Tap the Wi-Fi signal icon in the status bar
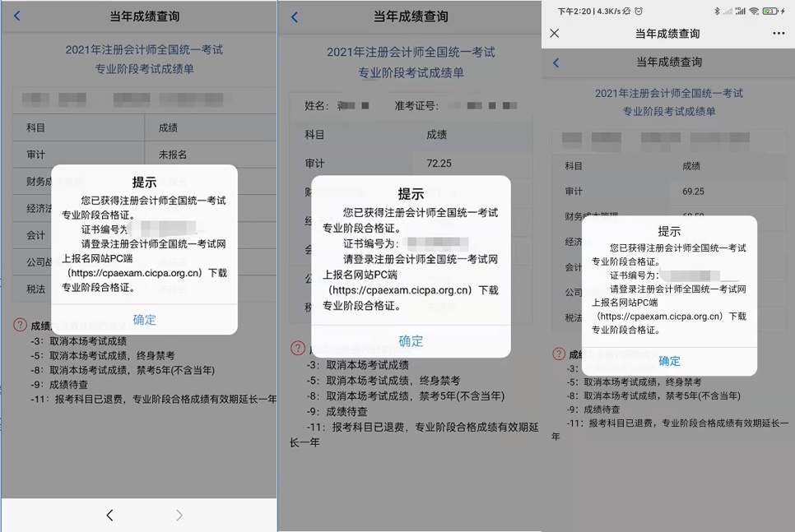Image resolution: width=795 pixels, height=532 pixels. coord(754,11)
